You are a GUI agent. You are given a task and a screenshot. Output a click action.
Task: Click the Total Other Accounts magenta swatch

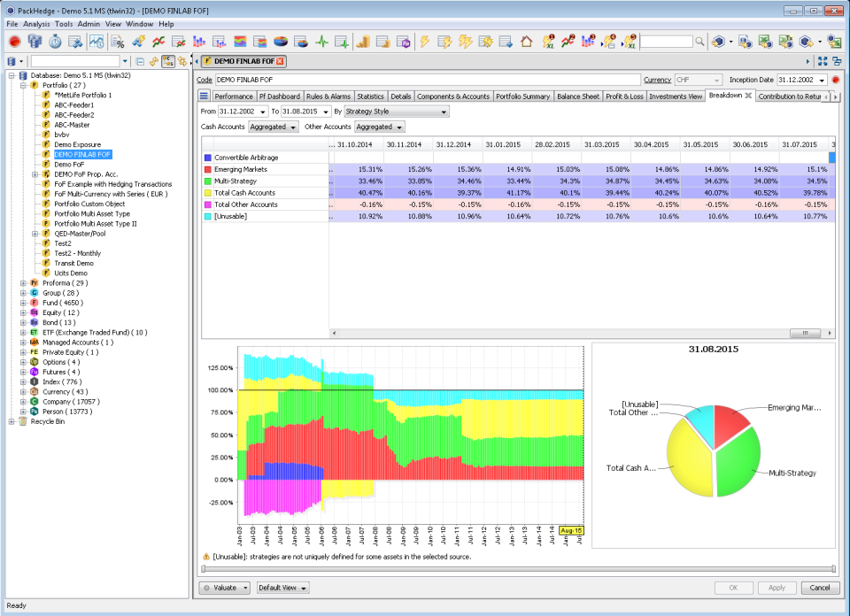click(x=207, y=204)
